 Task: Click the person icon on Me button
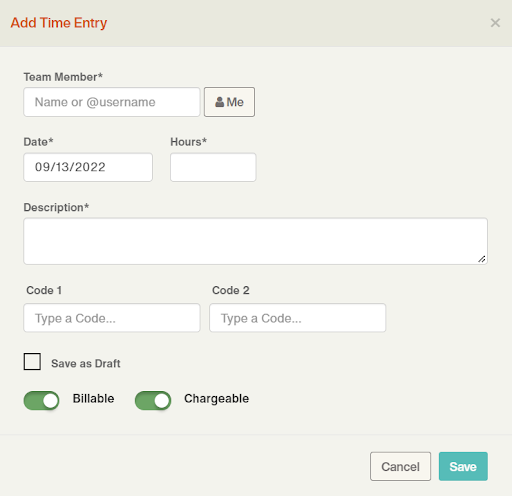[x=219, y=102]
